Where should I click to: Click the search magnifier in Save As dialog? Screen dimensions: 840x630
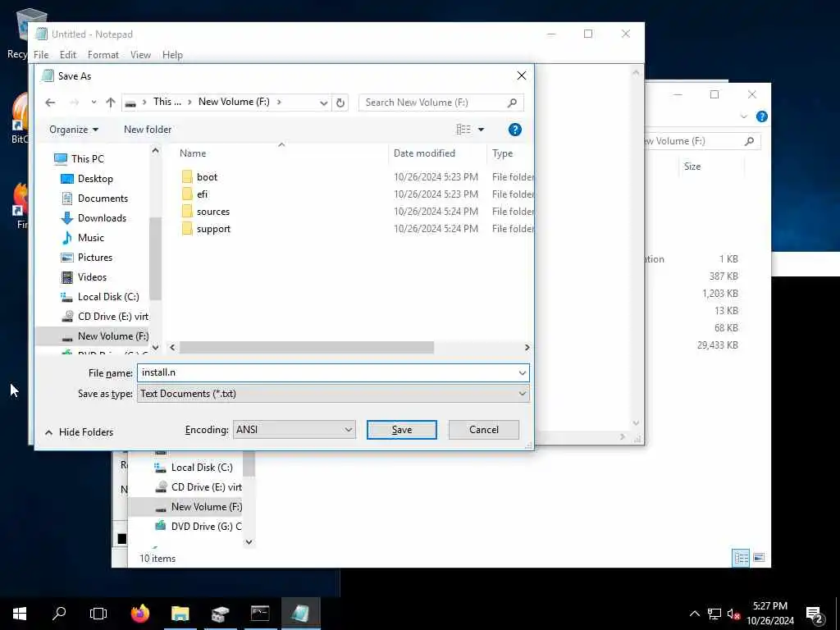[x=512, y=103]
